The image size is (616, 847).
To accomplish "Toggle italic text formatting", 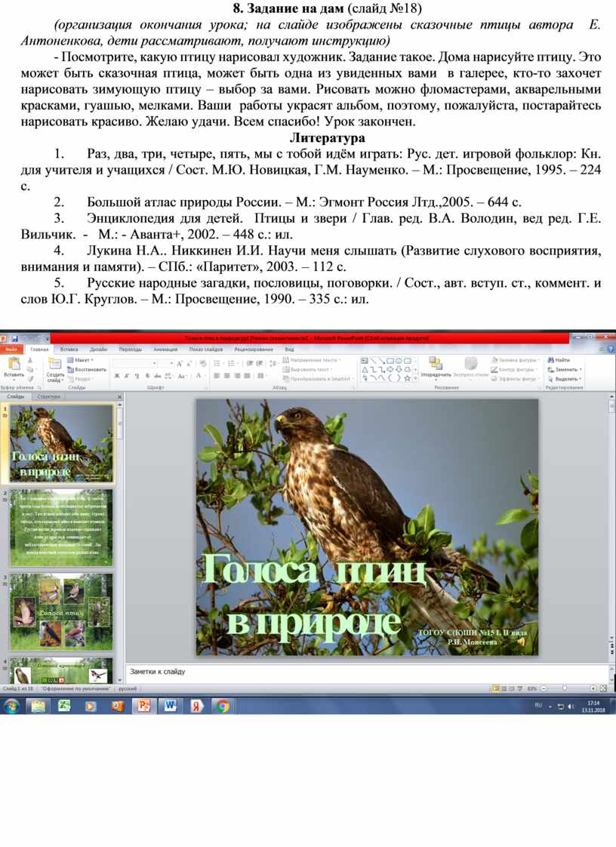I will pos(126,375).
